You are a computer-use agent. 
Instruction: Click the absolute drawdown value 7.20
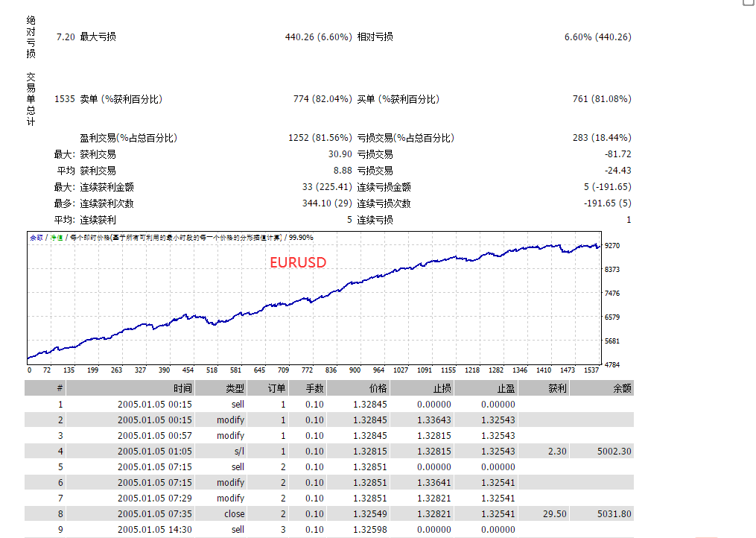pos(66,37)
